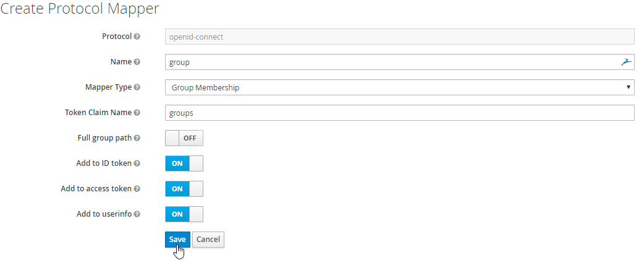The height and width of the screenshot is (260, 644).
Task: Open help icon beside Add to userinfo
Action: 137,214
